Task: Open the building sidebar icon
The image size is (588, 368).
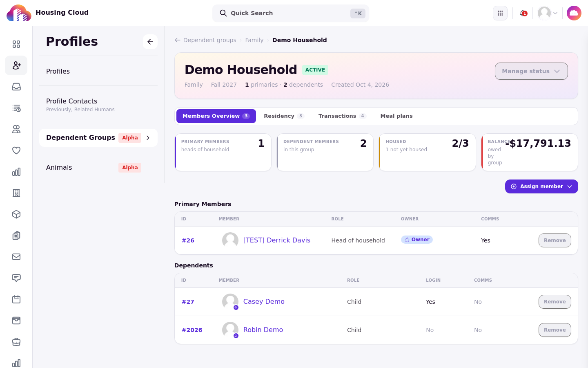Action: point(16,193)
